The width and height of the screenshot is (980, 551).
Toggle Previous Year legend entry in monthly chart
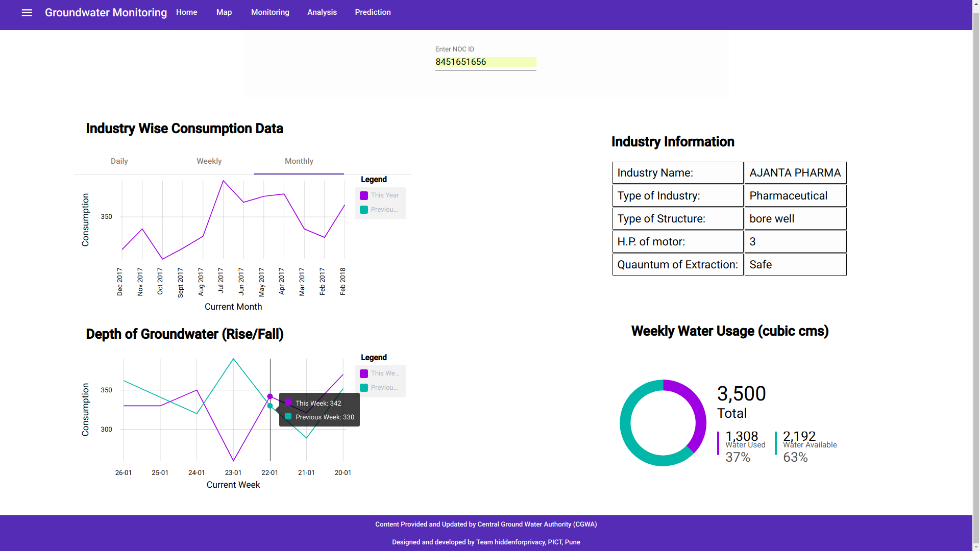pos(379,210)
